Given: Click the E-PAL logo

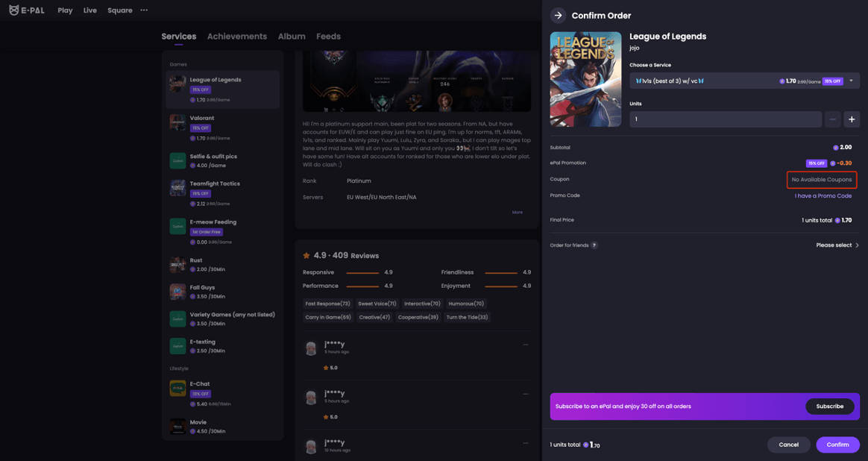Looking at the screenshot, I should point(26,10).
